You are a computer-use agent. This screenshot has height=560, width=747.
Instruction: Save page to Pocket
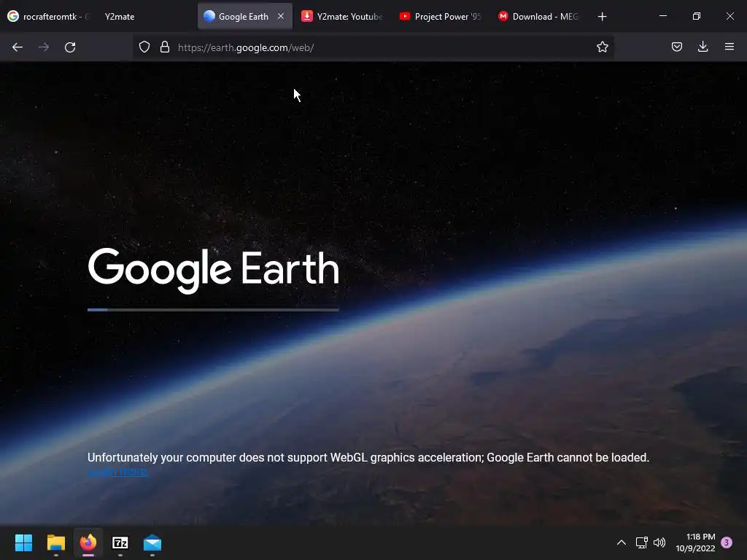[676, 47]
